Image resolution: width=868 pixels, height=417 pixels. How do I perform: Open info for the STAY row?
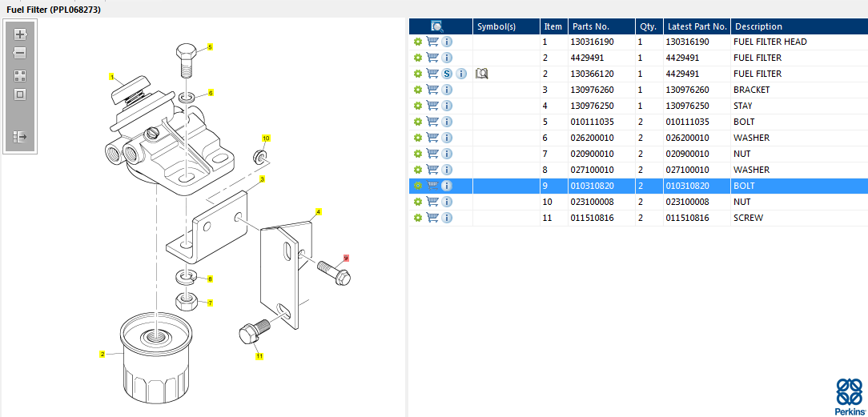coord(448,106)
